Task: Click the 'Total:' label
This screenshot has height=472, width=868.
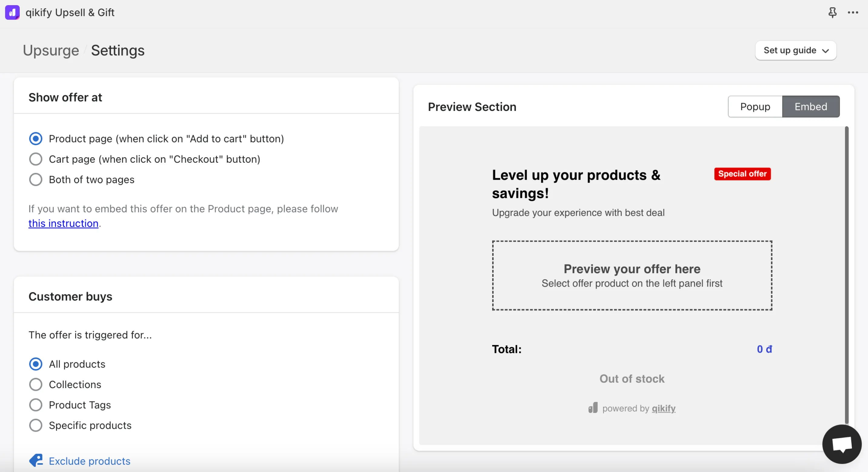Action: [507, 349]
